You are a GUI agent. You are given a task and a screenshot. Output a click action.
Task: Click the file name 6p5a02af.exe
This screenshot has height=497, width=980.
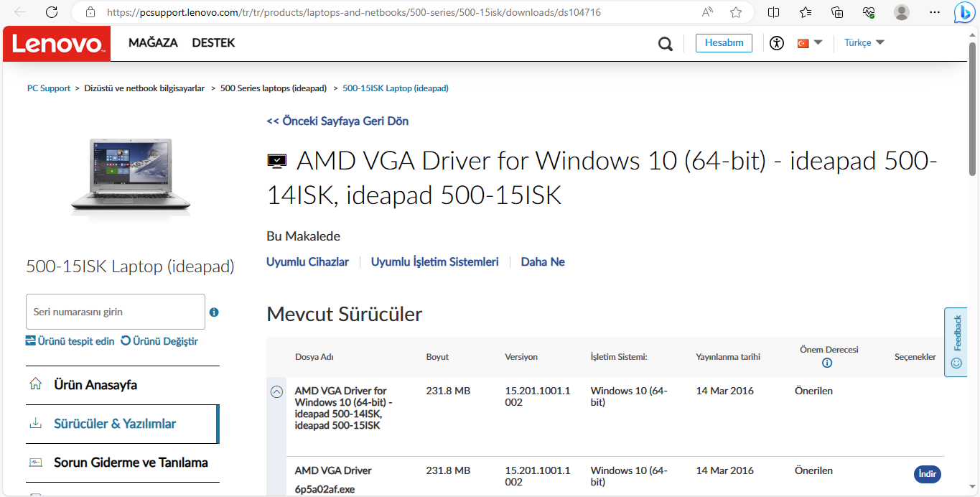click(325, 490)
